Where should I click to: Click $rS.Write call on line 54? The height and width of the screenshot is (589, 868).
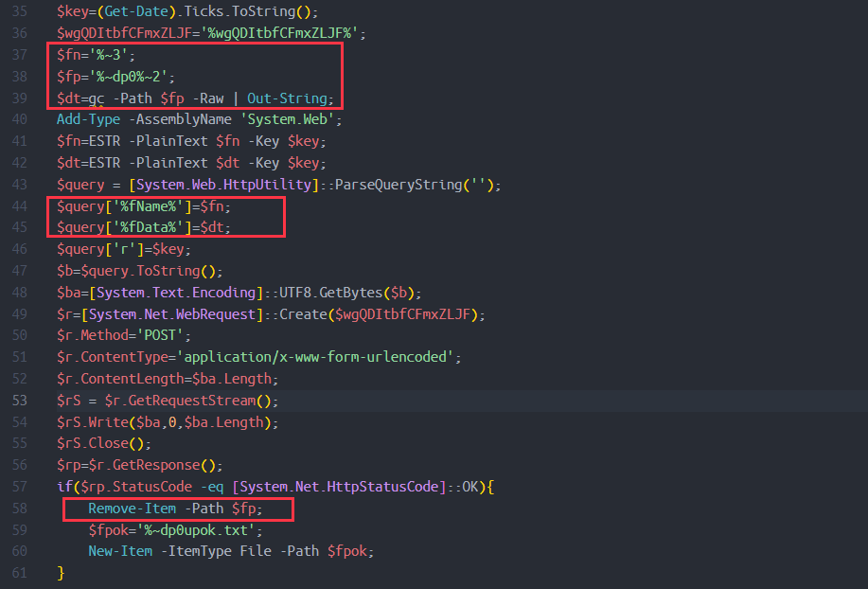coord(93,422)
